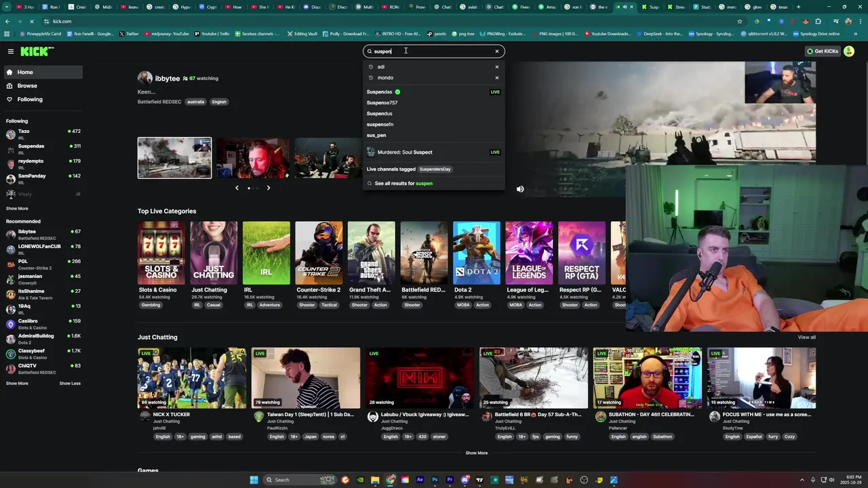868x488 pixels.
Task: Show More Just Chatting streams
Action: pos(476,453)
